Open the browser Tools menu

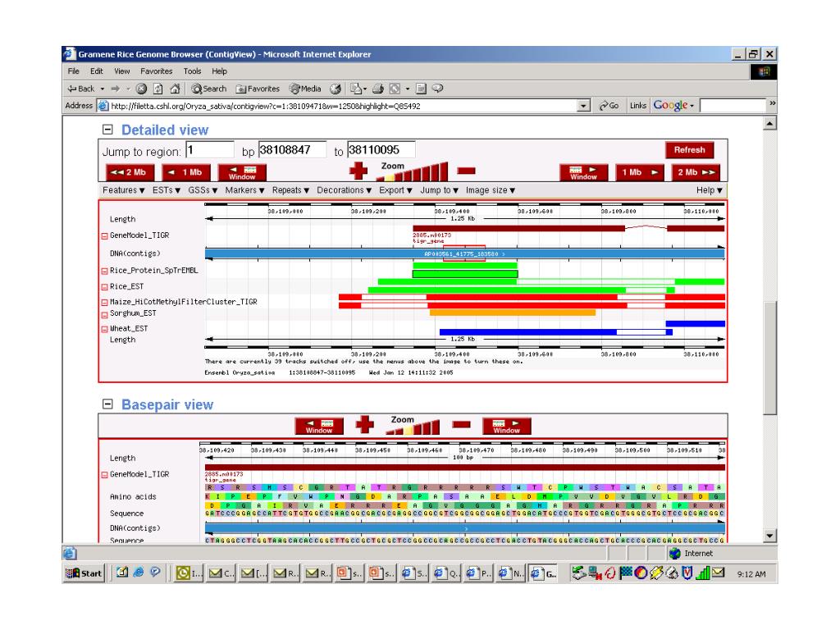click(x=192, y=71)
